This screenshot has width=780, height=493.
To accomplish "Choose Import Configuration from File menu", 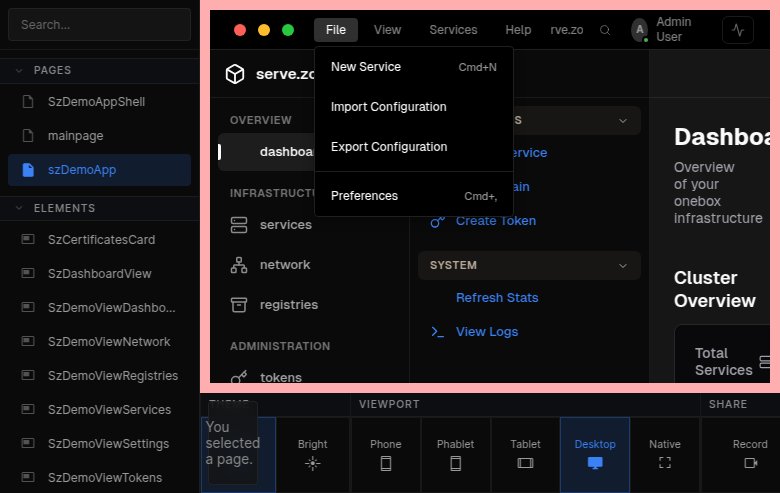I will tap(388, 107).
